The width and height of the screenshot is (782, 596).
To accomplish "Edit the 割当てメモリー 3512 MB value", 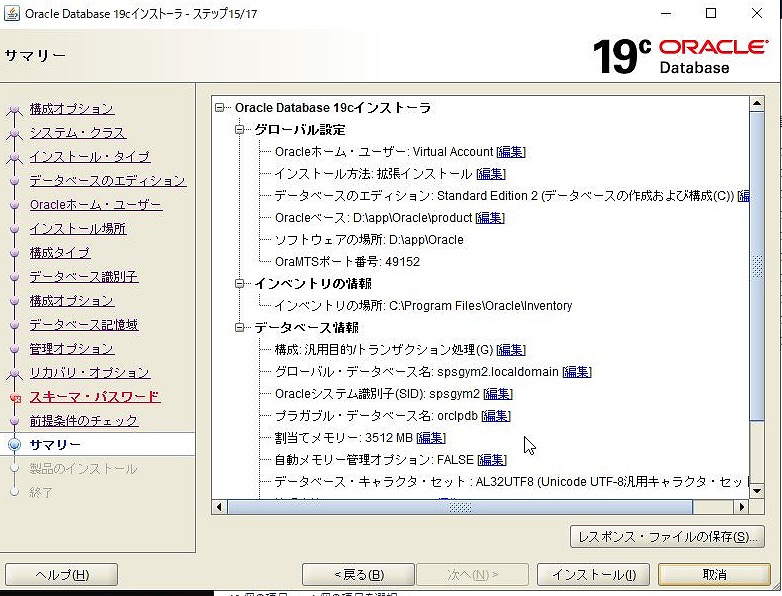I will tap(431, 437).
